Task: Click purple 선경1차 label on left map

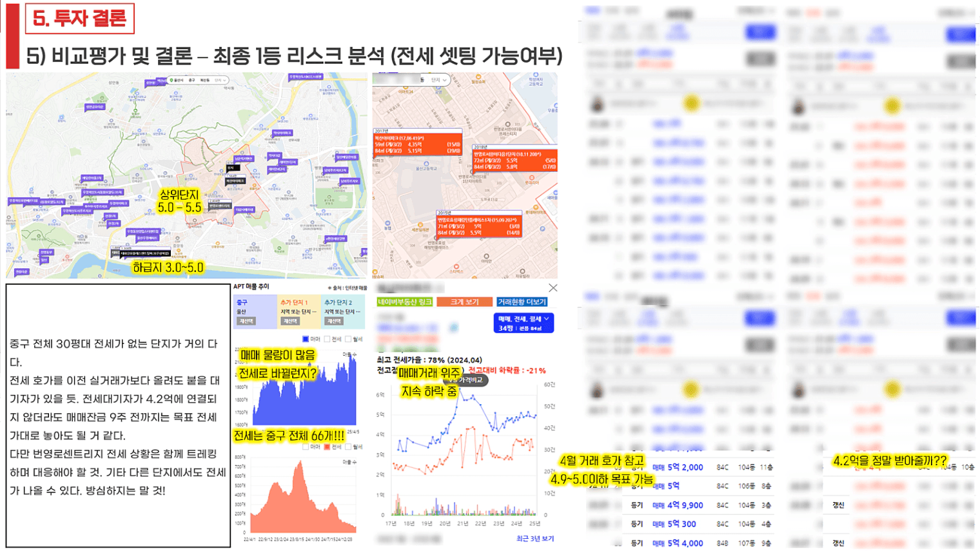Action: [x=110, y=217]
